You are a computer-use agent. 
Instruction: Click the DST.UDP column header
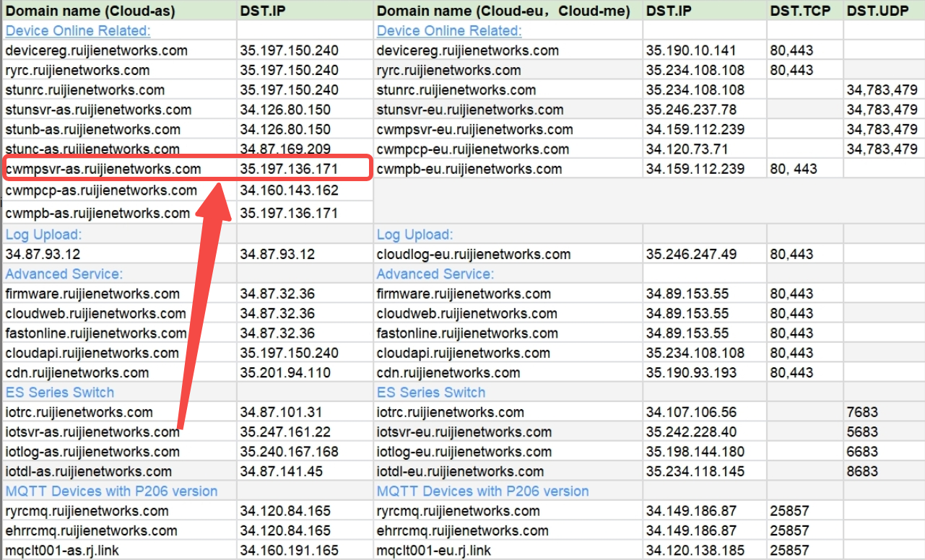(x=884, y=11)
